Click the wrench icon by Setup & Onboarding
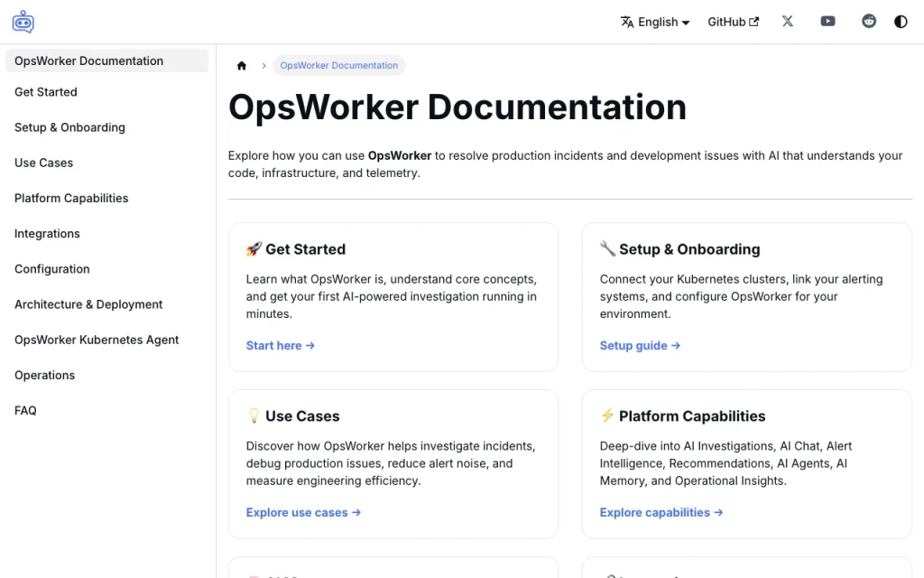The width and height of the screenshot is (924, 578). pos(607,248)
